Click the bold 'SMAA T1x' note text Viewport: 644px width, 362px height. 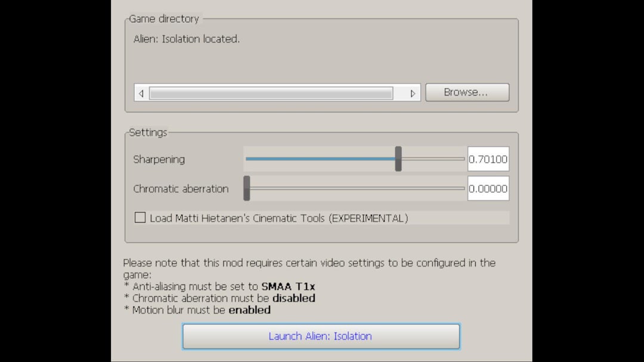point(288,286)
